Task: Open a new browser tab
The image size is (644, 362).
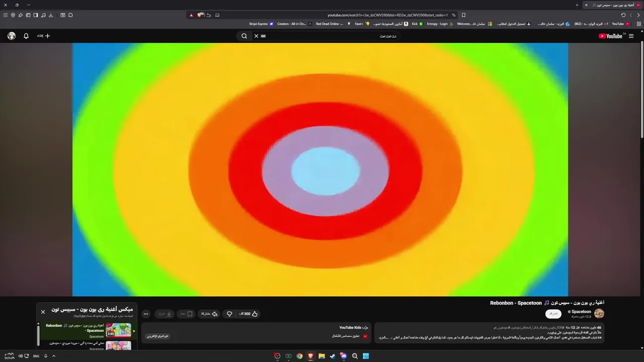Action: pyautogui.click(x=577, y=5)
